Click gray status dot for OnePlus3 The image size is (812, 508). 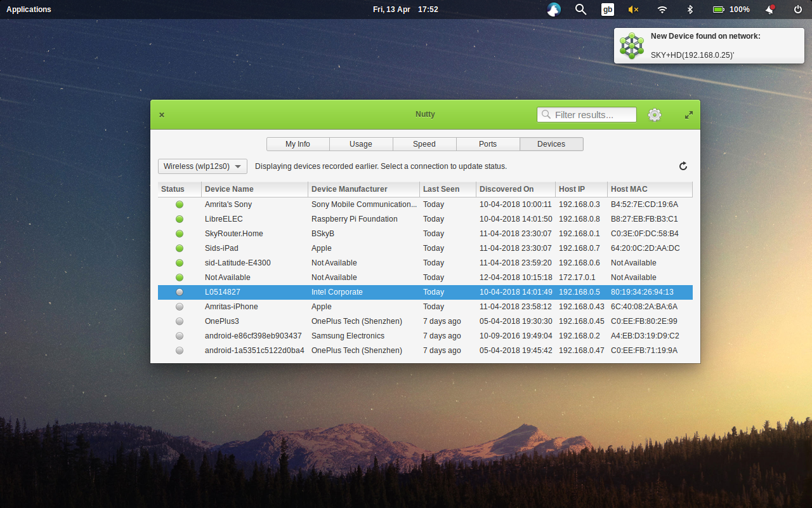(x=180, y=321)
